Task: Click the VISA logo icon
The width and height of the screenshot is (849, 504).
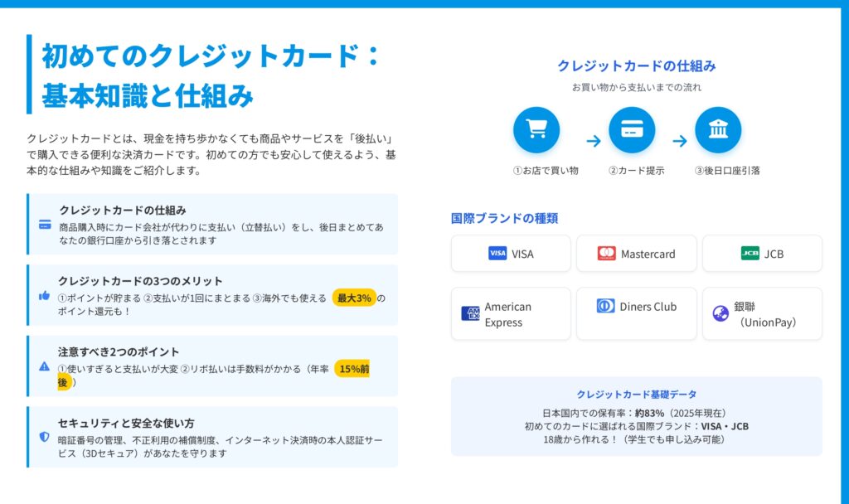Action: point(497,254)
